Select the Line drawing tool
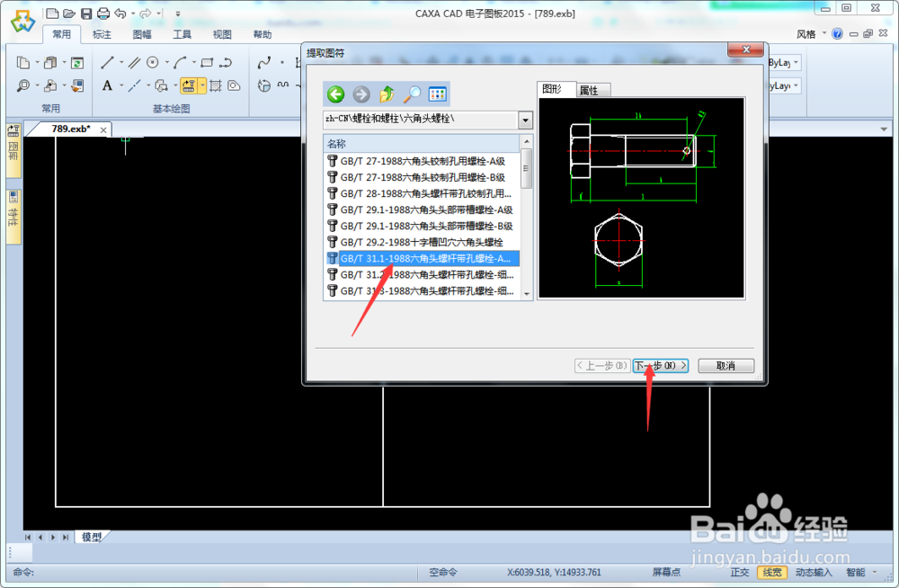 [x=107, y=63]
